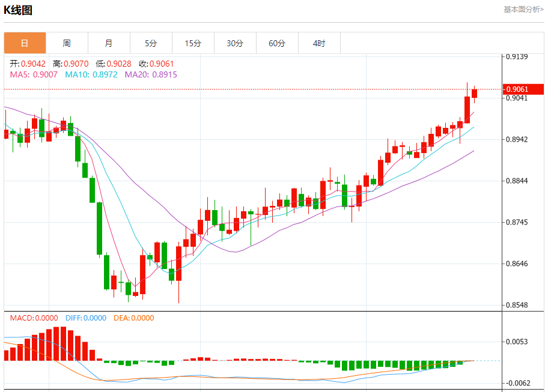Screen dimensions: 551x392
Task: Click the MACD:0.0000 indicator label
Action: pyautogui.click(x=34, y=318)
